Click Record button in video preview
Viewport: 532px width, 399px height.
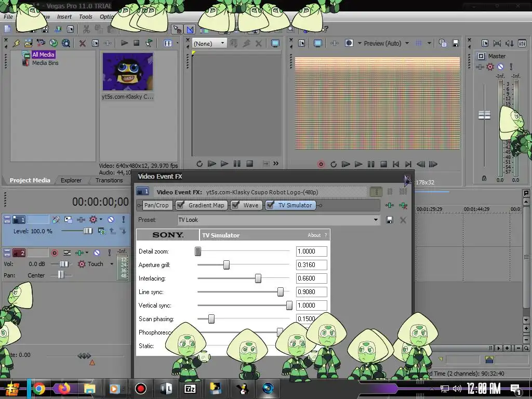[321, 164]
